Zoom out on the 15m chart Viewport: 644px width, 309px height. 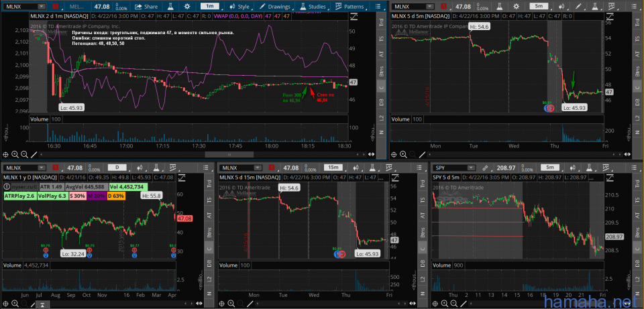point(241,304)
